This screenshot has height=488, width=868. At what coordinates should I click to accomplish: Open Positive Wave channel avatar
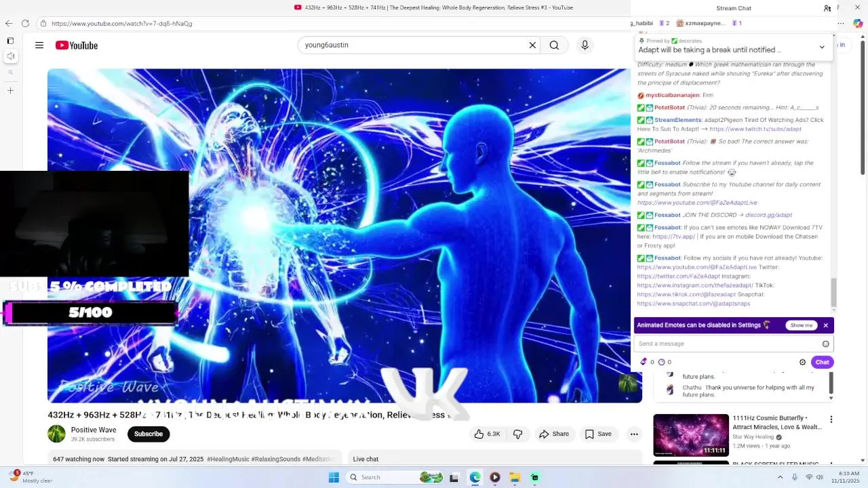56,434
